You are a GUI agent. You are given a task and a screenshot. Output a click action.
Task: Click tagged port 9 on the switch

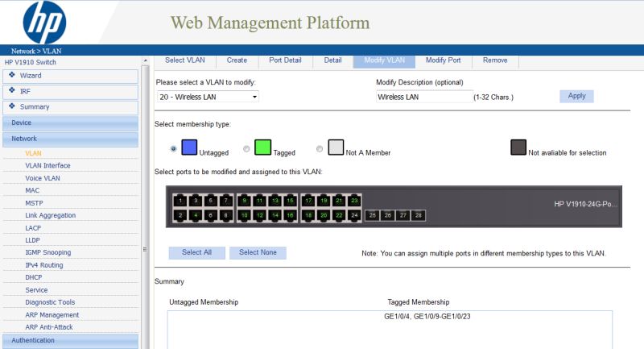(245, 201)
